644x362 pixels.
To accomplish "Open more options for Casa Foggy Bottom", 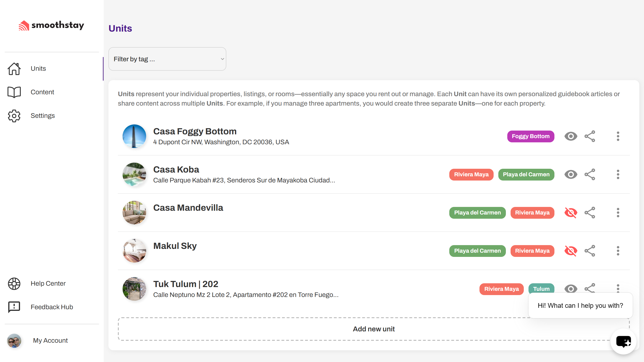I will pyautogui.click(x=618, y=136).
